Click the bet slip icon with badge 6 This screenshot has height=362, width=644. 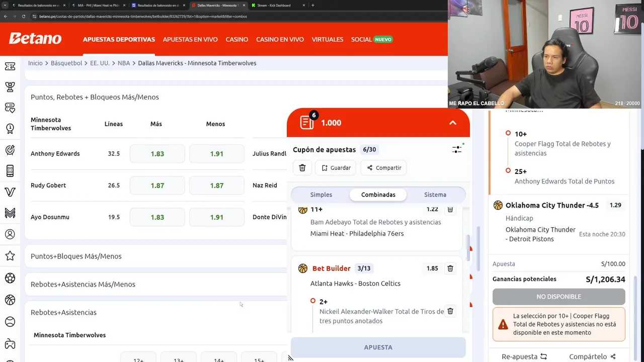tap(307, 122)
